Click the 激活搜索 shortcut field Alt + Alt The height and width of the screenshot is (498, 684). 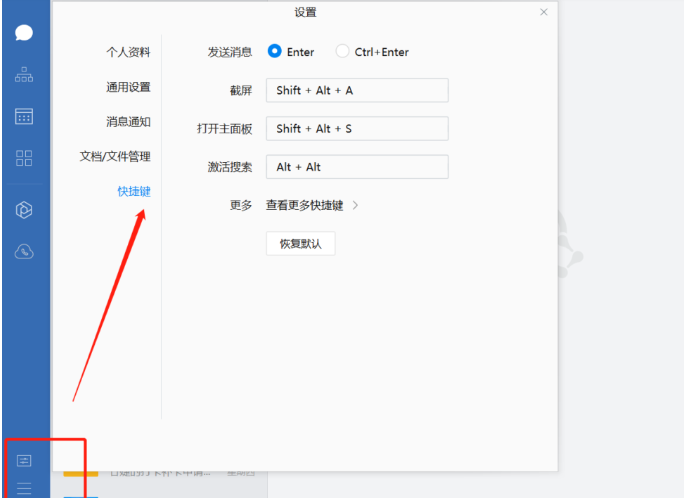356,167
